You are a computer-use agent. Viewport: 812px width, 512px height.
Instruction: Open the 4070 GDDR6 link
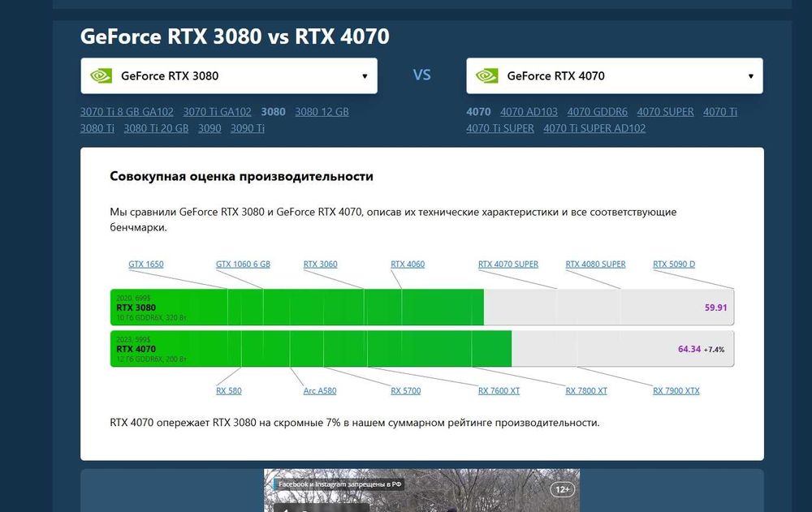597,112
